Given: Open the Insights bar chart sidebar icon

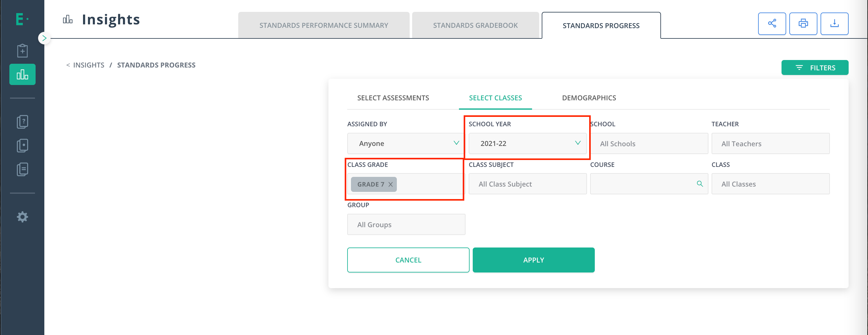Looking at the screenshot, I should coord(22,74).
